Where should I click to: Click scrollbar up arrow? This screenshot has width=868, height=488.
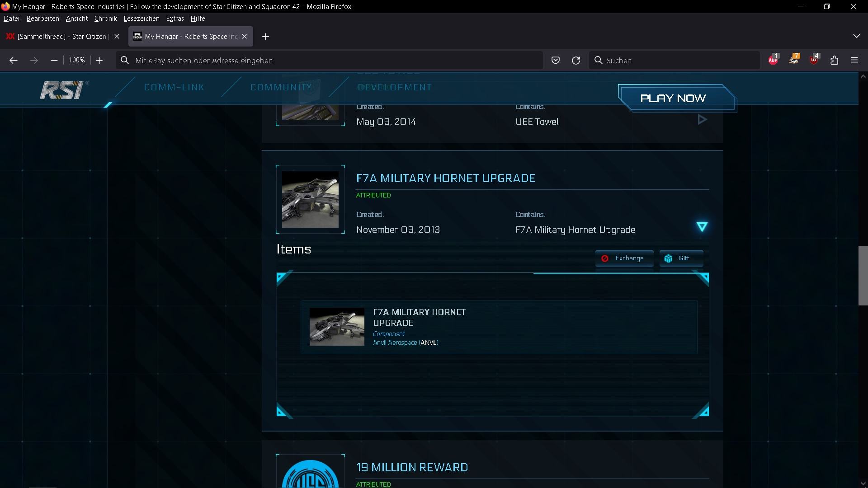(863, 76)
